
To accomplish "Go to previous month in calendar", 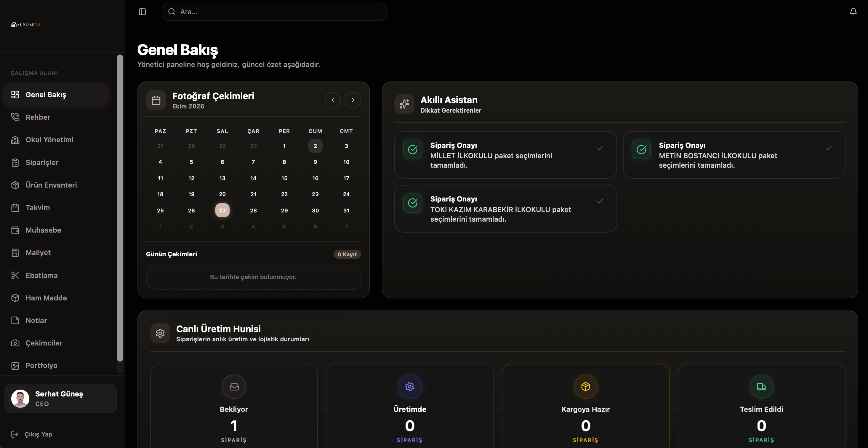I will pos(333,100).
